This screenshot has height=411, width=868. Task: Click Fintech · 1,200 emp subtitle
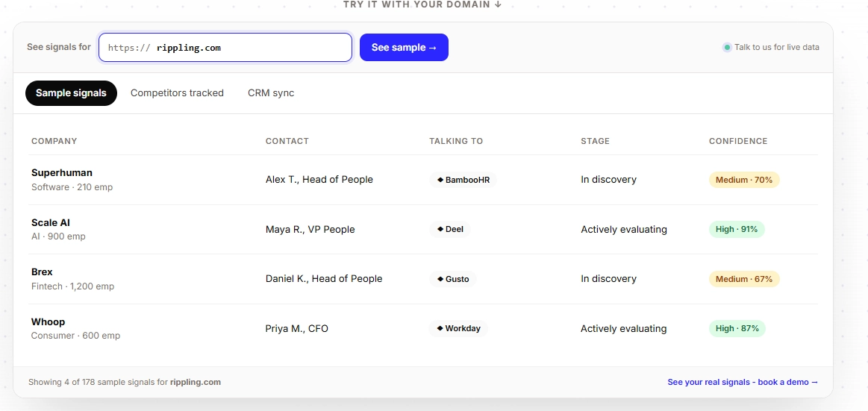pos(73,286)
